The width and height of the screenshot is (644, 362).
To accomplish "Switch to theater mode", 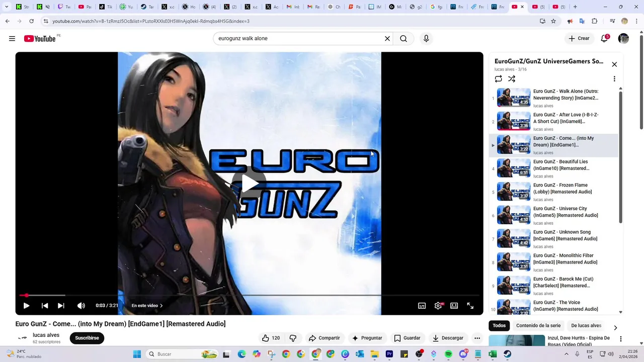I will point(454,306).
